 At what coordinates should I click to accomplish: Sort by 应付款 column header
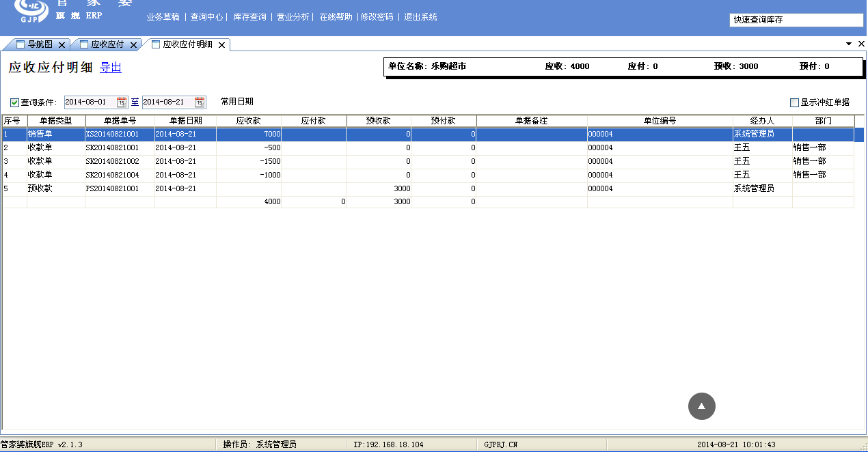[x=314, y=121]
